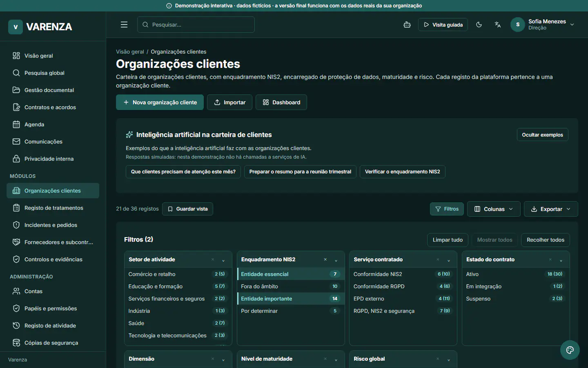Open Cópias de segurança in sidebar
The width and height of the screenshot is (588, 368).
53,343
